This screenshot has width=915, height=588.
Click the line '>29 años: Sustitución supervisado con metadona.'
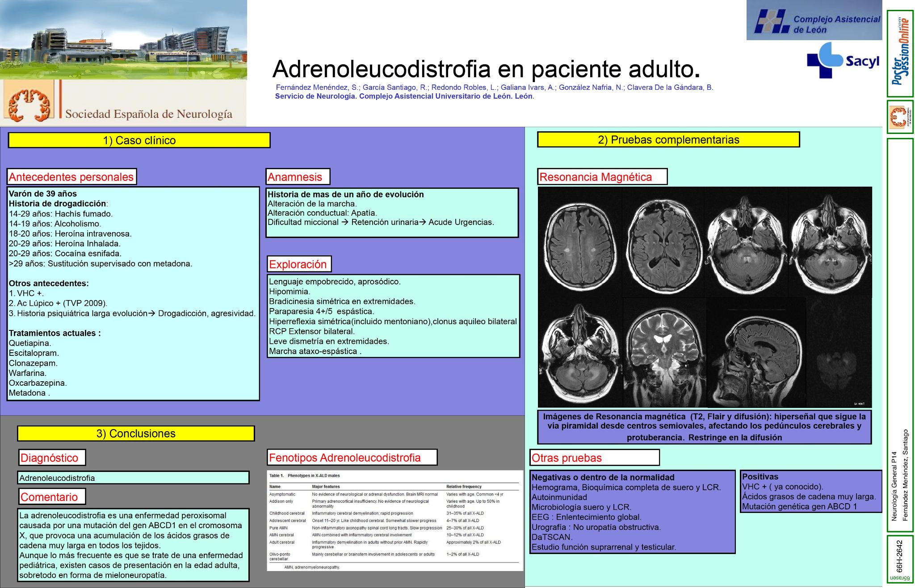[101, 263]
